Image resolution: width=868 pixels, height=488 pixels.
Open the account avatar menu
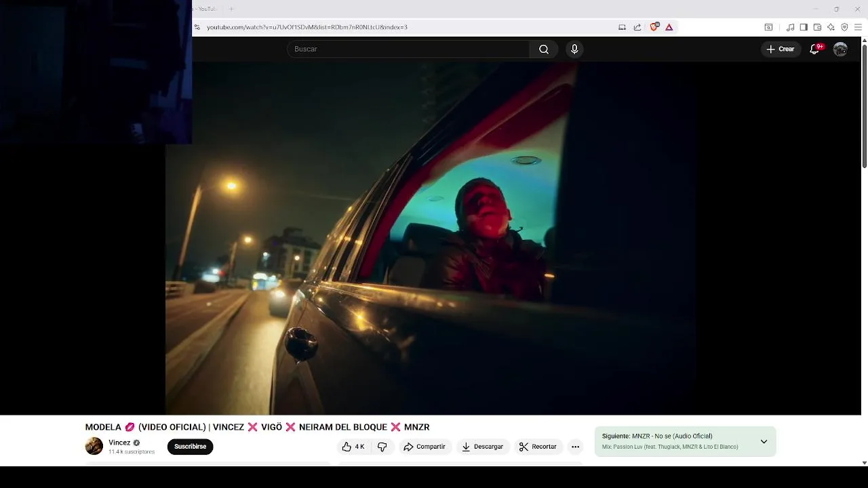(x=840, y=49)
